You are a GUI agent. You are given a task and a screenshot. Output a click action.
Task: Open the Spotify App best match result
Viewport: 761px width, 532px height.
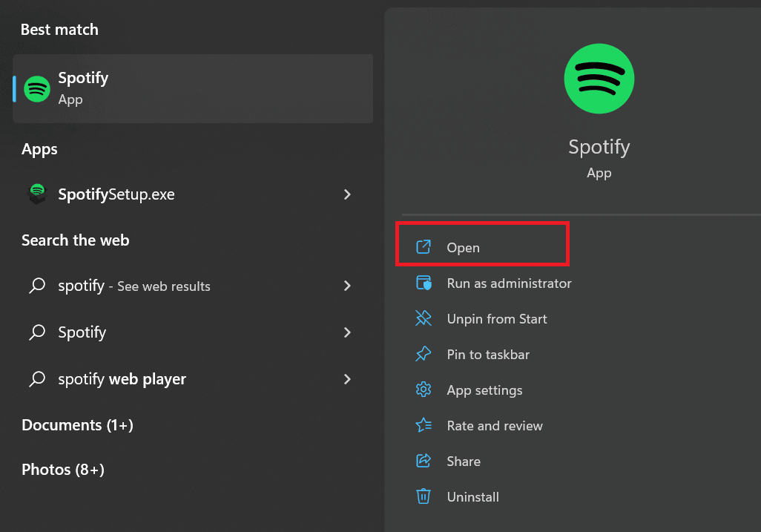(193, 89)
